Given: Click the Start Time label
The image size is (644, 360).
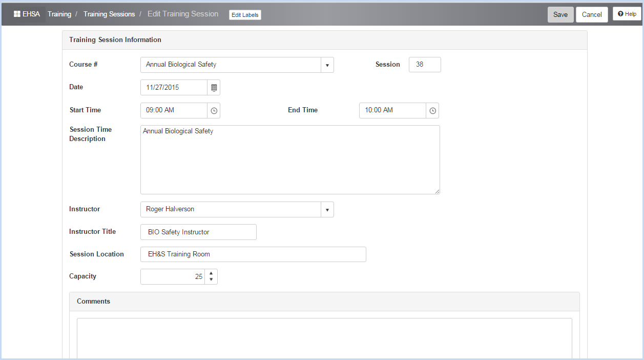Looking at the screenshot, I should [85, 110].
